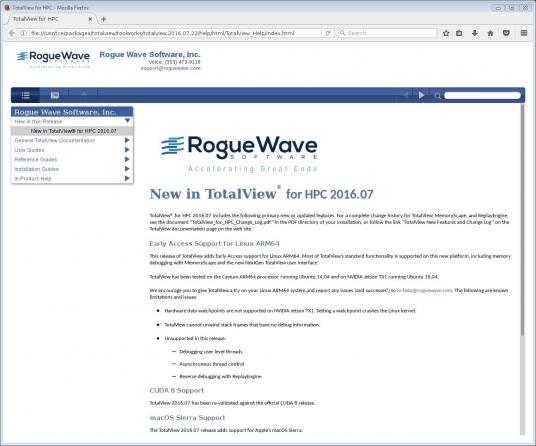
Task: Click the index icon in help toolbar
Action: coord(55,95)
